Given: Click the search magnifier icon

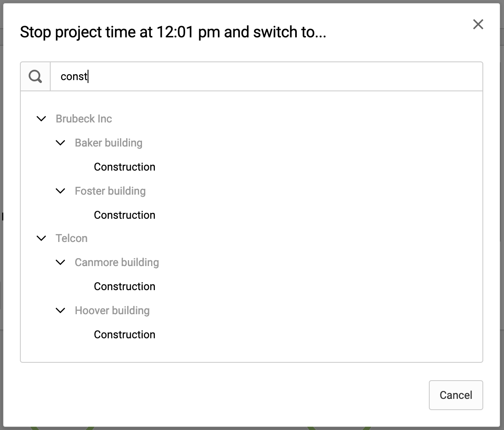Looking at the screenshot, I should tap(35, 76).
